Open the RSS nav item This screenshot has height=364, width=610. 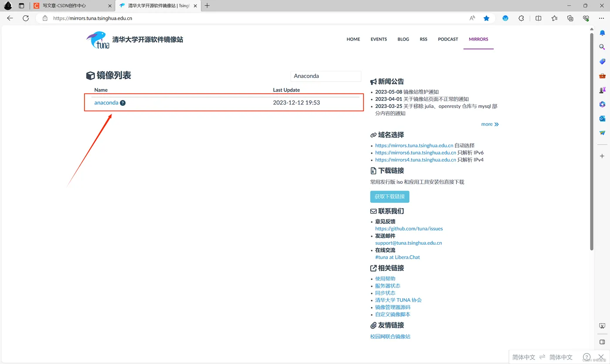[x=424, y=39]
